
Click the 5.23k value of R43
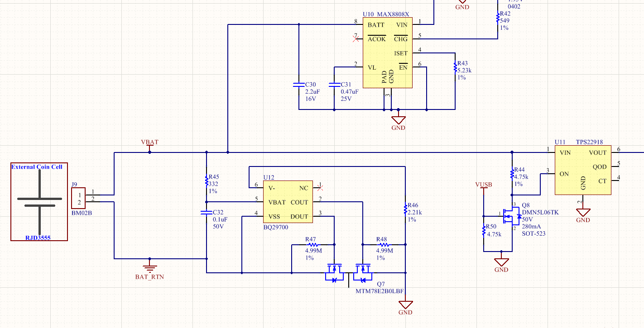(465, 71)
